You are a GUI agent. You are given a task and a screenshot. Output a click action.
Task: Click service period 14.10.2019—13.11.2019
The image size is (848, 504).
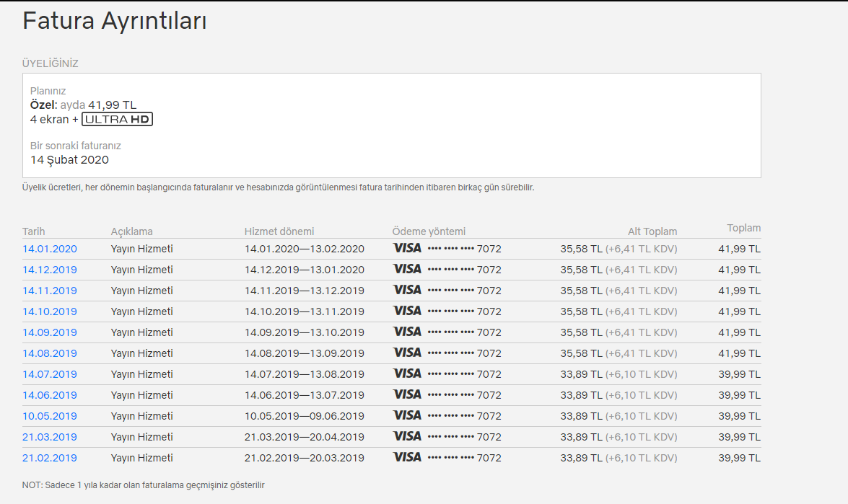coord(304,311)
